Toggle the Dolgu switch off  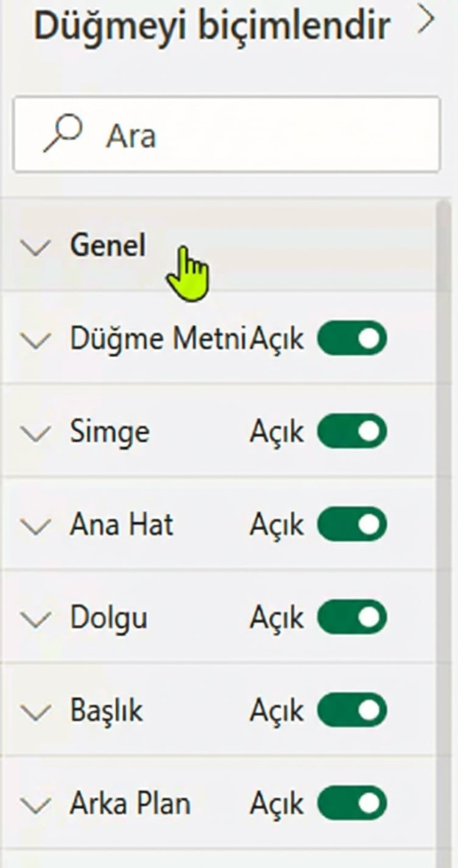(x=351, y=617)
